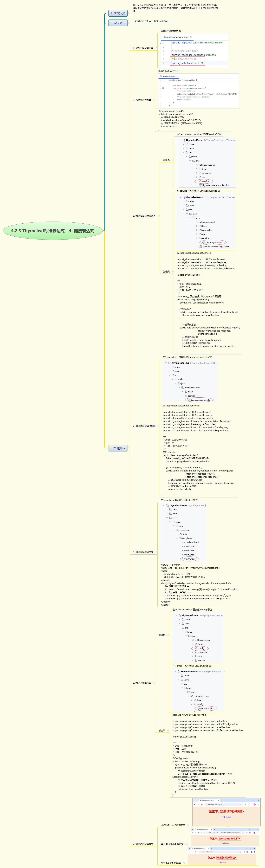Select students.html in the templates folder
This screenshot has height=868, width=265.
point(192,542)
